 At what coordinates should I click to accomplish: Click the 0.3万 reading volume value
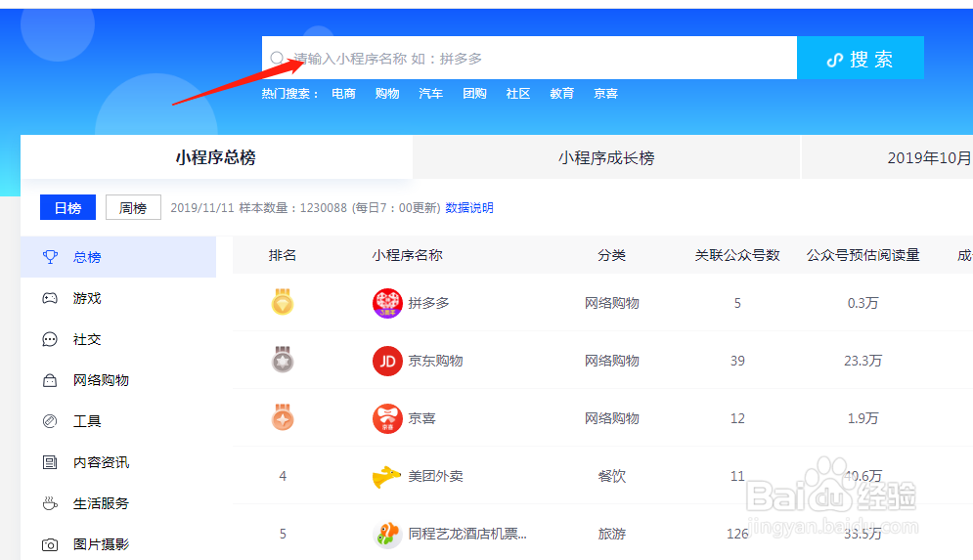pyautogui.click(x=863, y=303)
